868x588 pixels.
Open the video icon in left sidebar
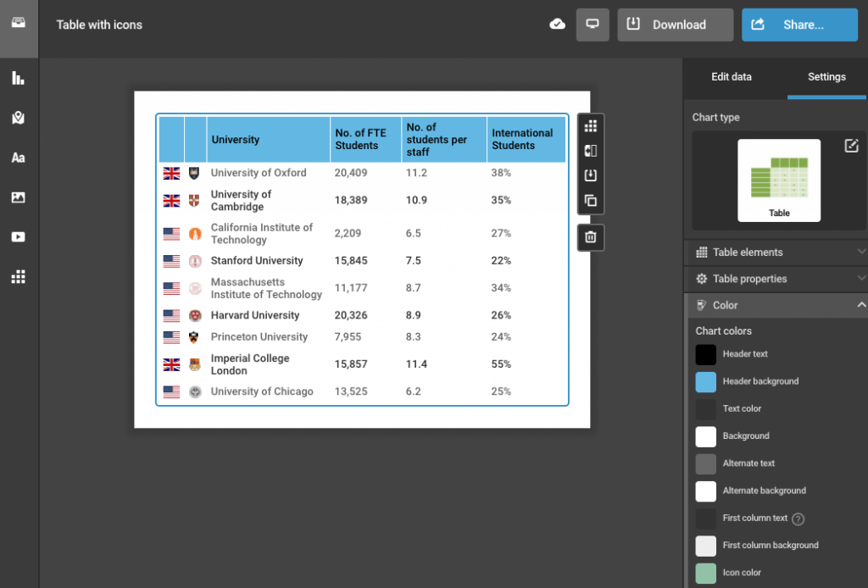click(x=18, y=237)
